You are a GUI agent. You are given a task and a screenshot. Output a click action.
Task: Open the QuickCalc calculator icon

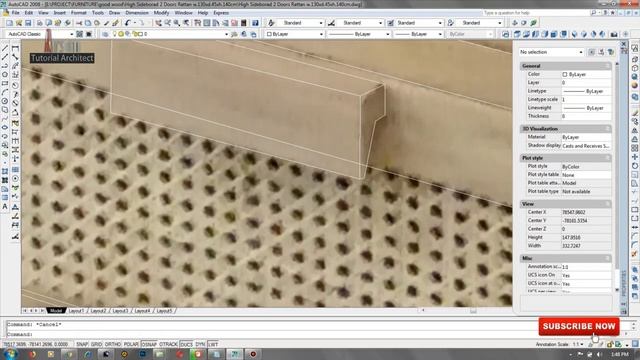tap(244, 23)
